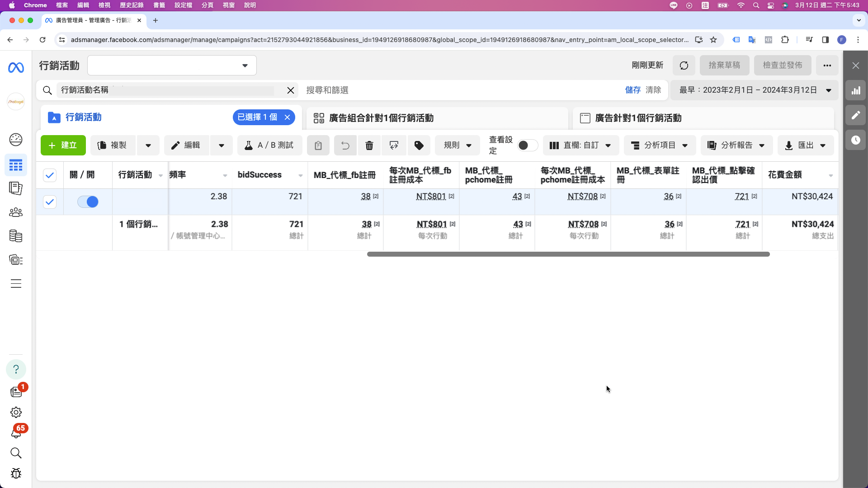Open billing coins stack icon
The image size is (868, 488).
16,236
